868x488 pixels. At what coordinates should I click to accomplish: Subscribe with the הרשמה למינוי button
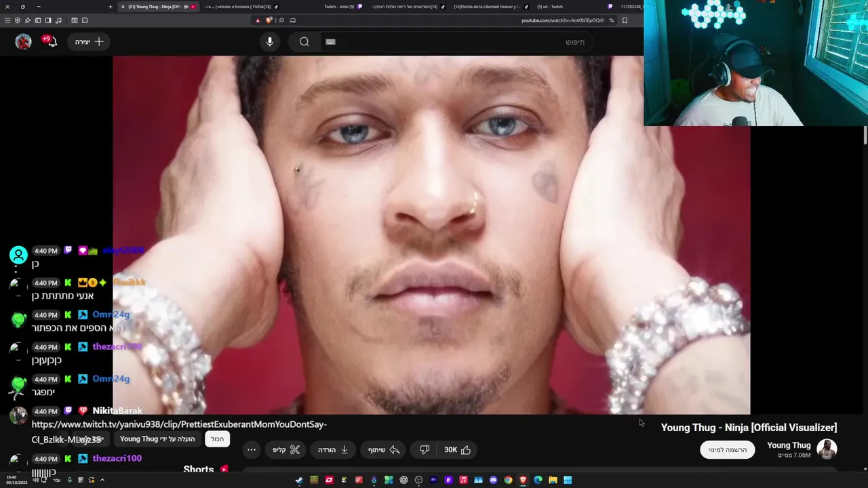coord(728,450)
